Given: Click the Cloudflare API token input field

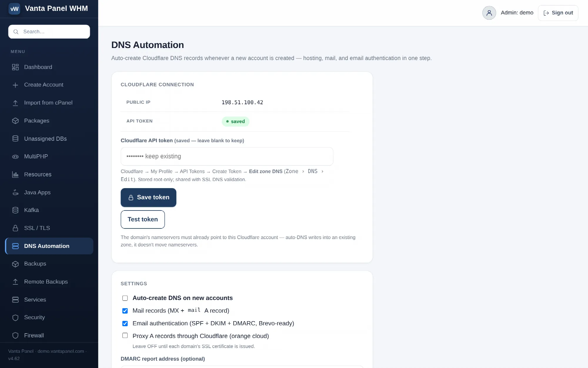Looking at the screenshot, I should click(227, 156).
